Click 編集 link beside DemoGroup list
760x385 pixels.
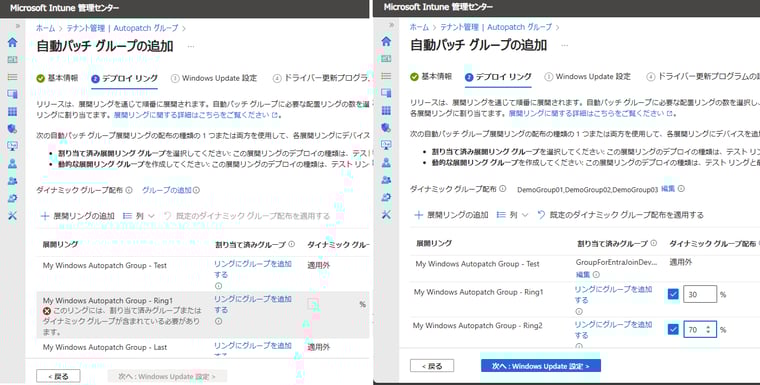pyautogui.click(x=668, y=189)
